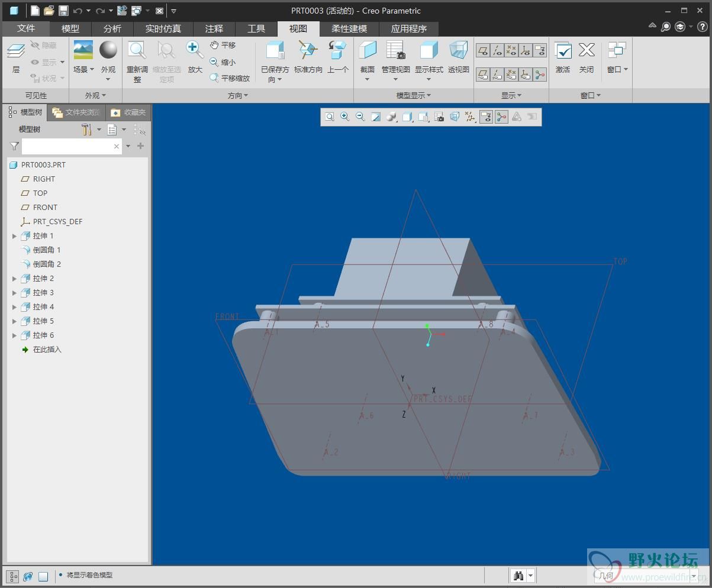712x588 pixels.
Task: Expand the 拉伸 1 feature node
Action: pos(15,236)
